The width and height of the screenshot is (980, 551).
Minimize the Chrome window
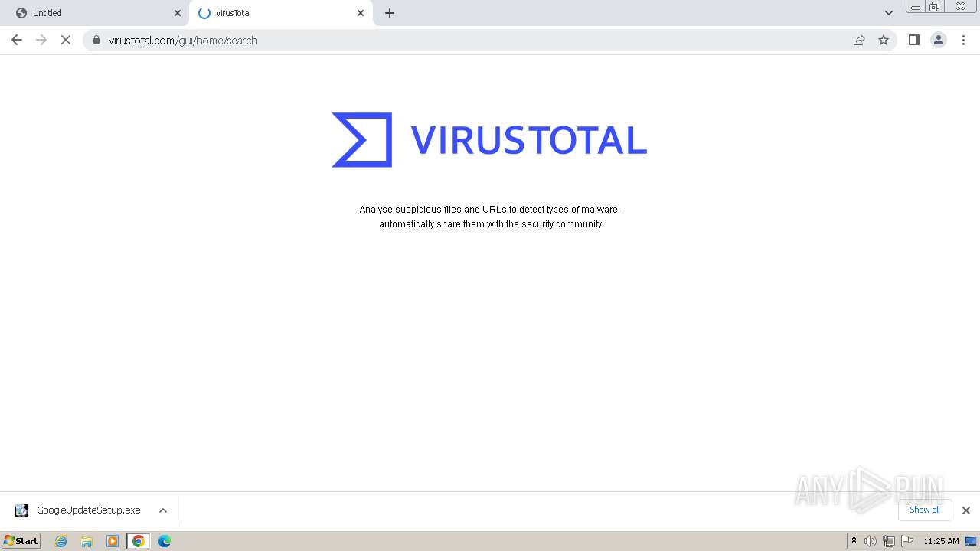(916, 7)
